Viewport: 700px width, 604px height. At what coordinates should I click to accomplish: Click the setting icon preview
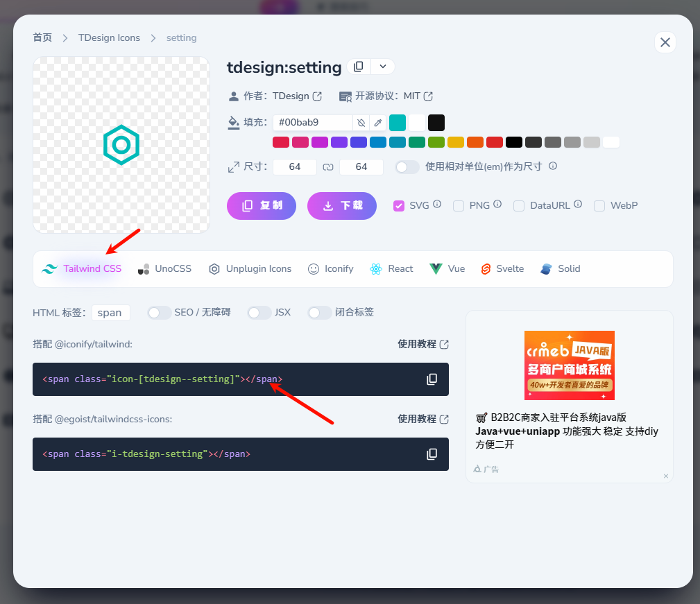121,145
